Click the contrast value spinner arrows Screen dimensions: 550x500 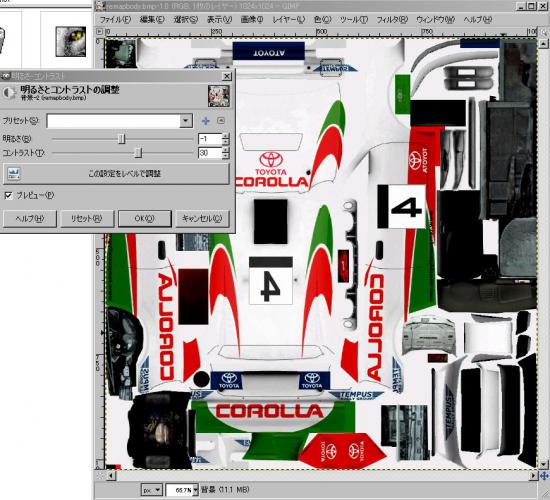pos(226,153)
